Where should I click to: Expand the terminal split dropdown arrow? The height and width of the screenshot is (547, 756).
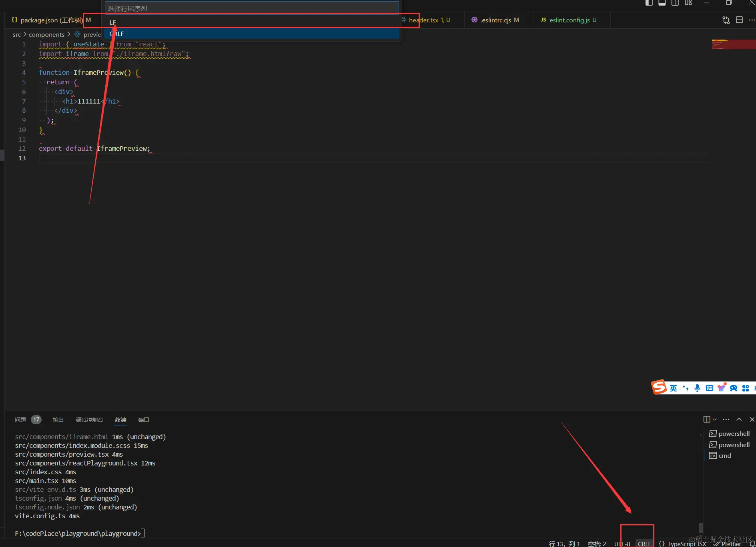tap(715, 419)
